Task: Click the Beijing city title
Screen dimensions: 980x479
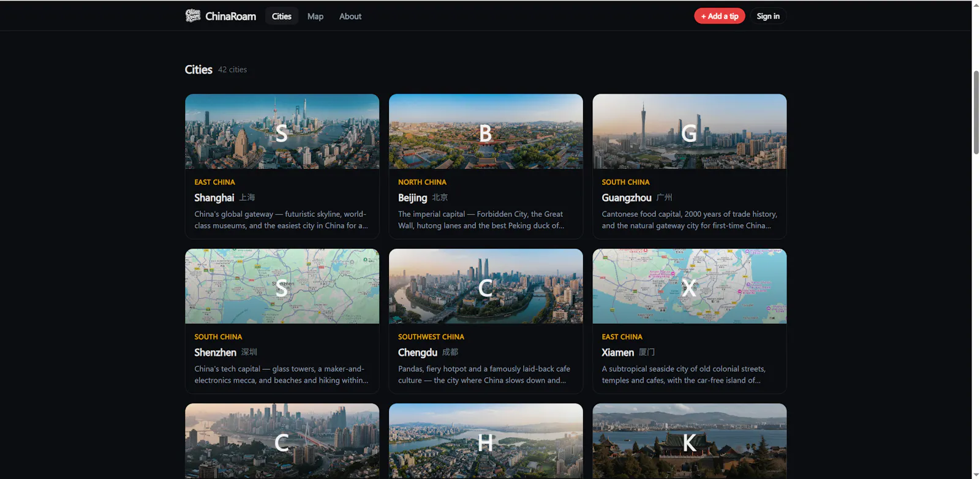Action: 413,198
